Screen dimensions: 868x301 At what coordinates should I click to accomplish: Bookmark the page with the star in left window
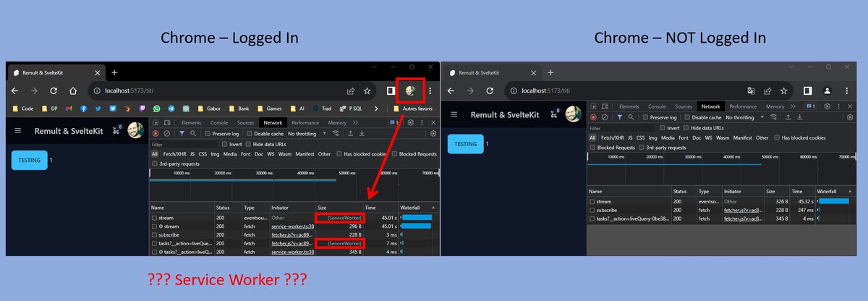pyautogui.click(x=367, y=91)
